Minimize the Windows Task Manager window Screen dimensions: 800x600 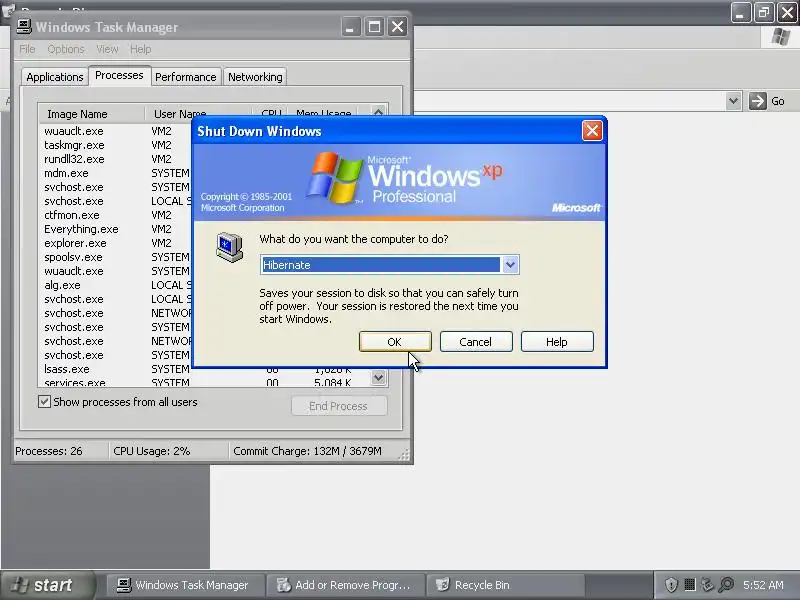351,27
